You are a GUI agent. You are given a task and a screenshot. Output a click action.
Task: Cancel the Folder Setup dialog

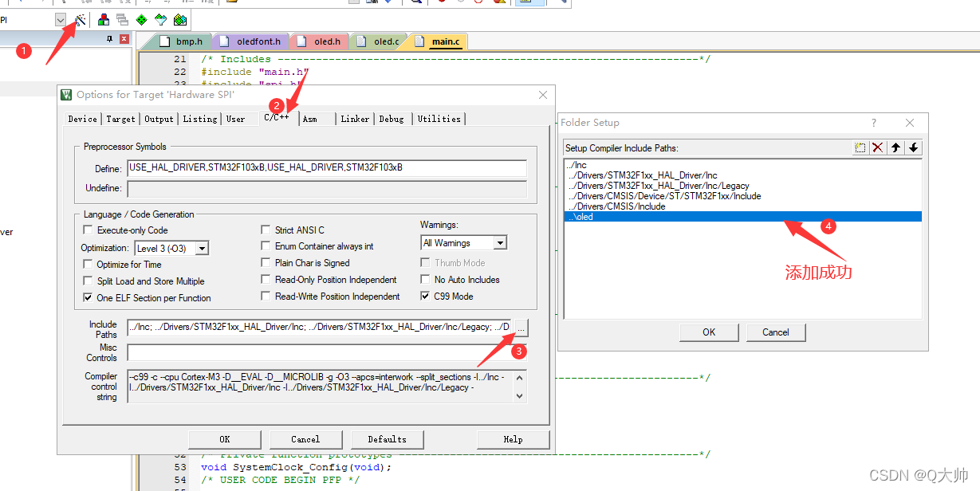point(776,332)
